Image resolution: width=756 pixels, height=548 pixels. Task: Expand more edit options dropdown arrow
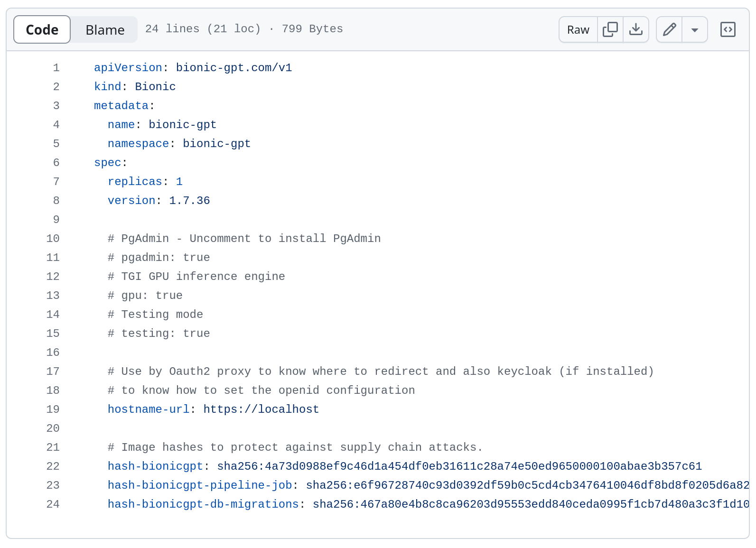coord(694,29)
